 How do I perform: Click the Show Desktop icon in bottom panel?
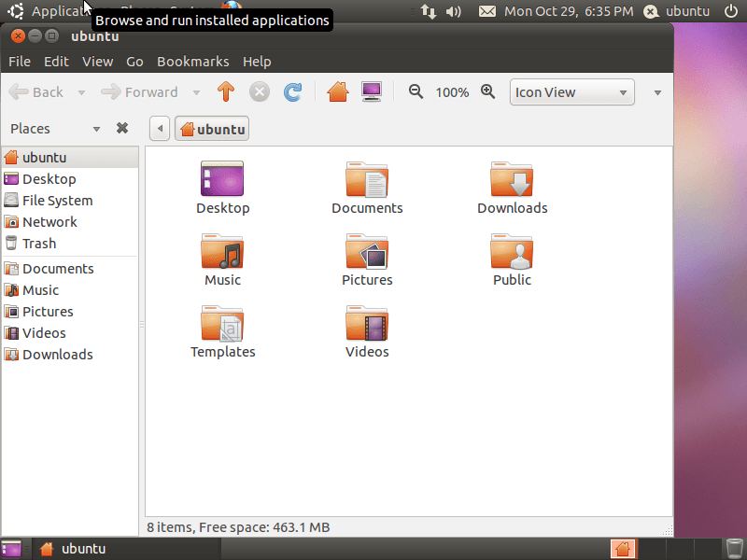11,549
